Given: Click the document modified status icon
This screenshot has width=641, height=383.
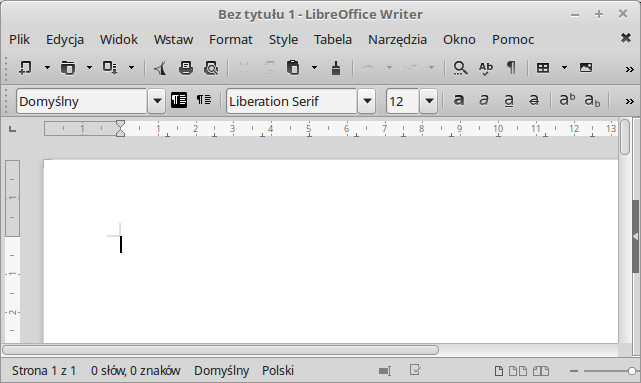Looking at the screenshot, I should 415,370.
